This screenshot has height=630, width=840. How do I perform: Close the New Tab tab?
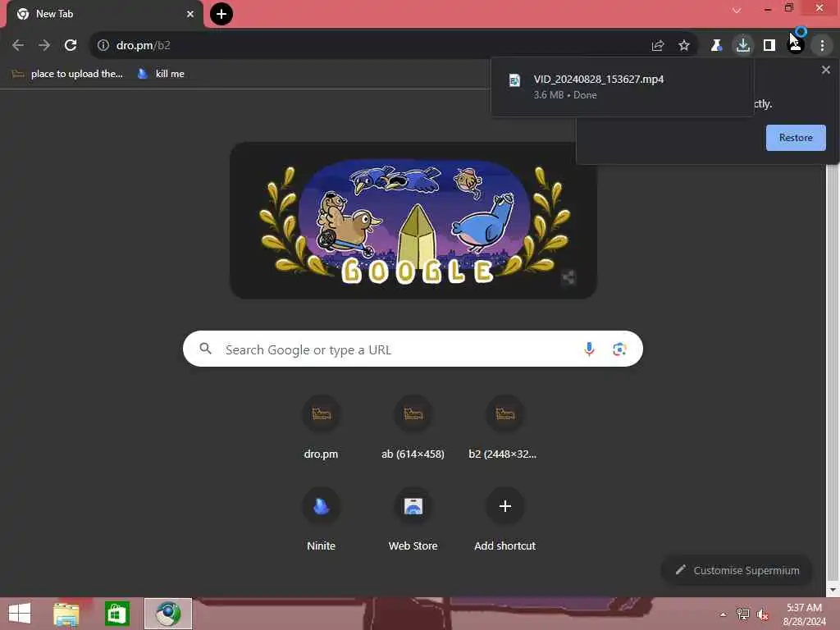point(190,14)
